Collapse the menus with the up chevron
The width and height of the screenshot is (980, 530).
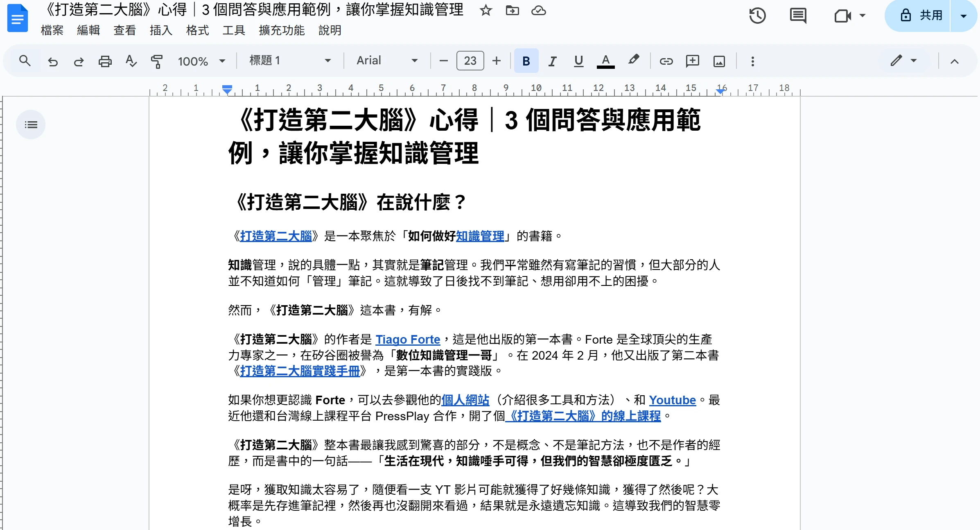tap(955, 61)
